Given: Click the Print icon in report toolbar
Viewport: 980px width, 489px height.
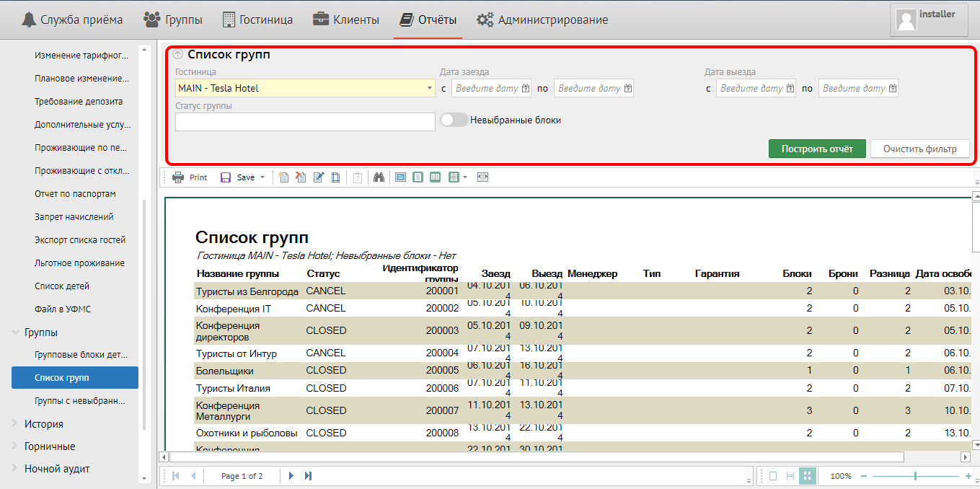Looking at the screenshot, I should (x=178, y=177).
